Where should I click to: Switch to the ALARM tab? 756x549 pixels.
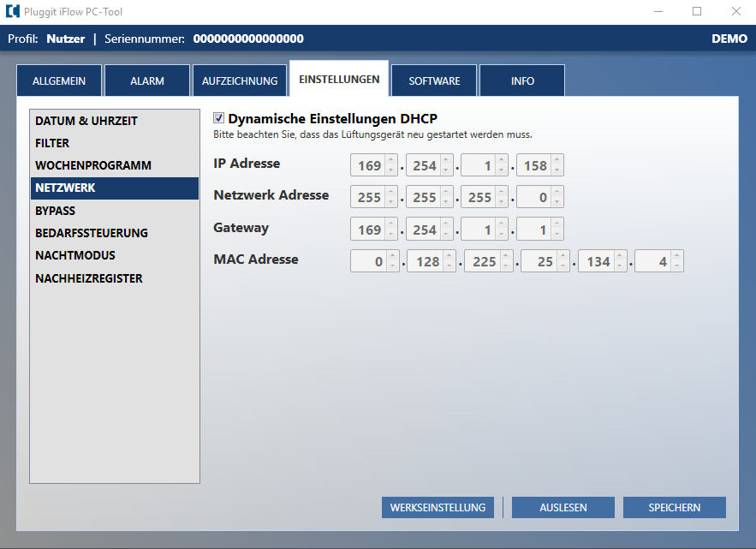[147, 81]
